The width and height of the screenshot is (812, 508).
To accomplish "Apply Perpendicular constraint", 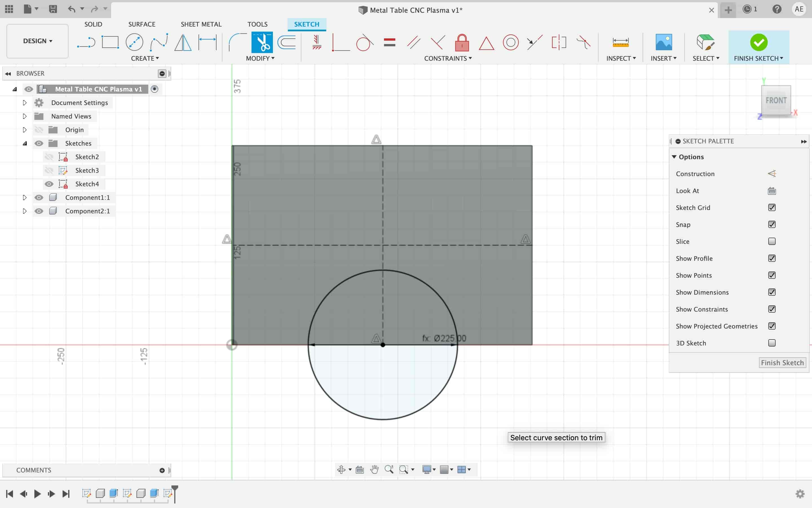I will coord(438,42).
